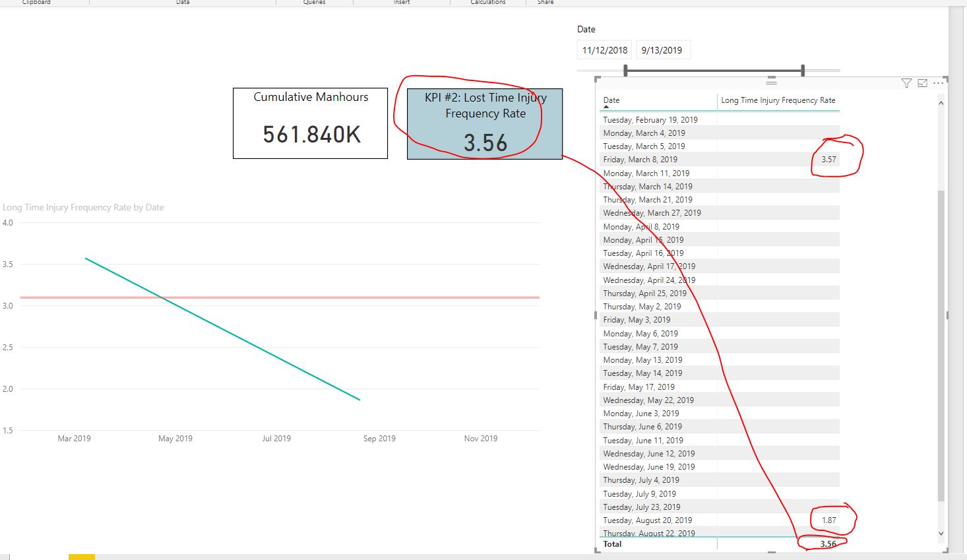Click the Mar 2019 axis label

pos(74,439)
